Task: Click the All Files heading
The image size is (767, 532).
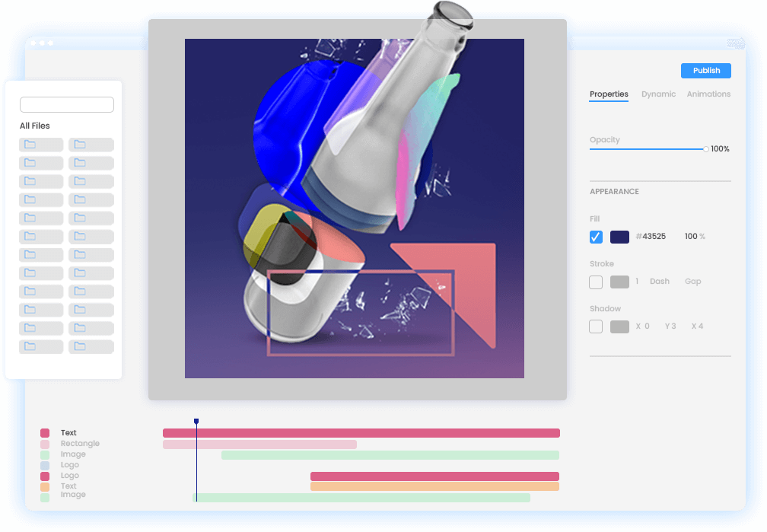Action: (35, 126)
